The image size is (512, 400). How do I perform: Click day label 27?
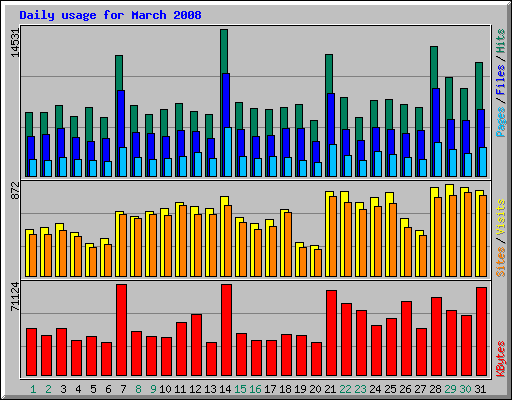420,389
